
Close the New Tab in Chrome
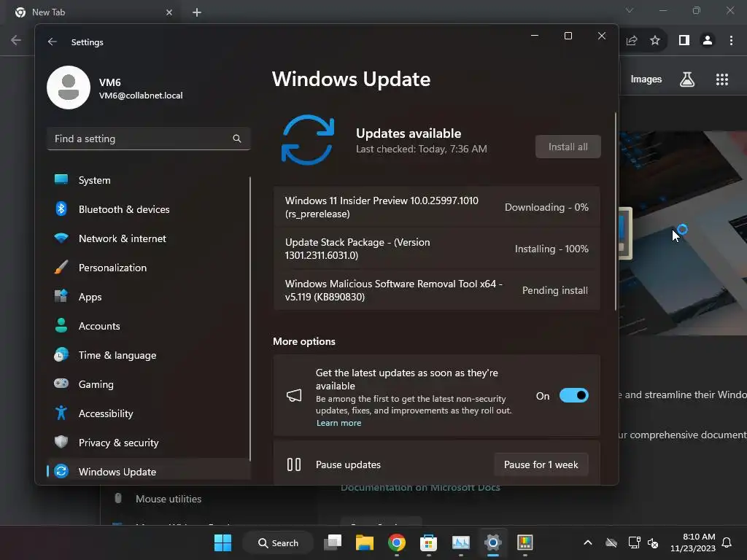pos(169,12)
